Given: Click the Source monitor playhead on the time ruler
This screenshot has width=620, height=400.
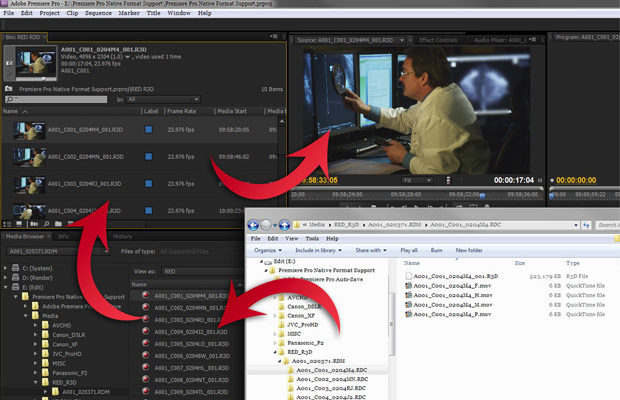Looking at the screenshot, I should (482, 195).
